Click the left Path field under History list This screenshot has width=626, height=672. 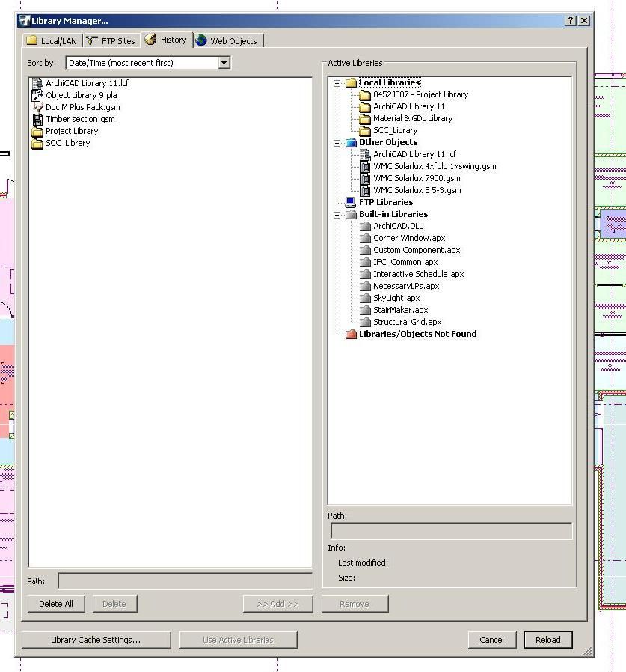[185, 581]
